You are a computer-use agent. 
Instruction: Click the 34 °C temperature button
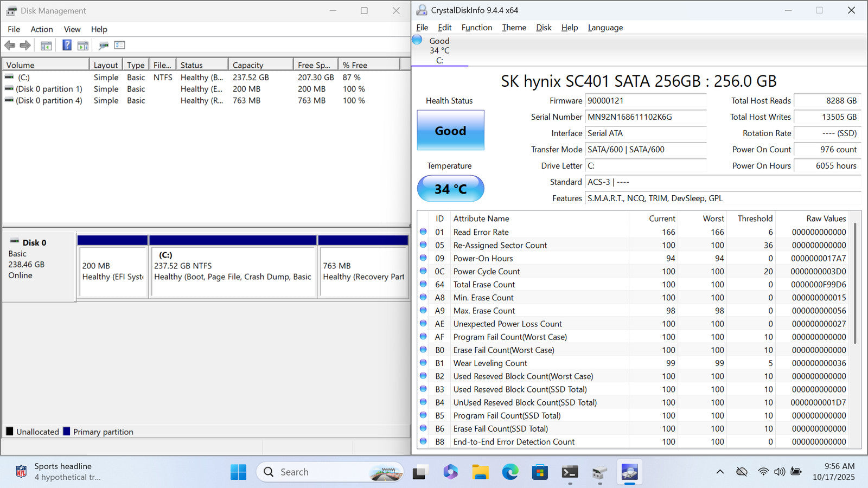[450, 189]
